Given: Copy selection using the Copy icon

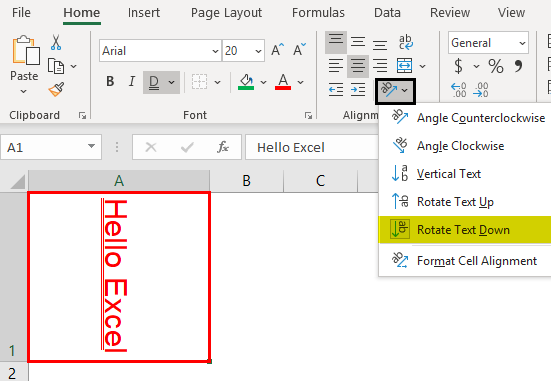Looking at the screenshot, I should tap(56, 66).
